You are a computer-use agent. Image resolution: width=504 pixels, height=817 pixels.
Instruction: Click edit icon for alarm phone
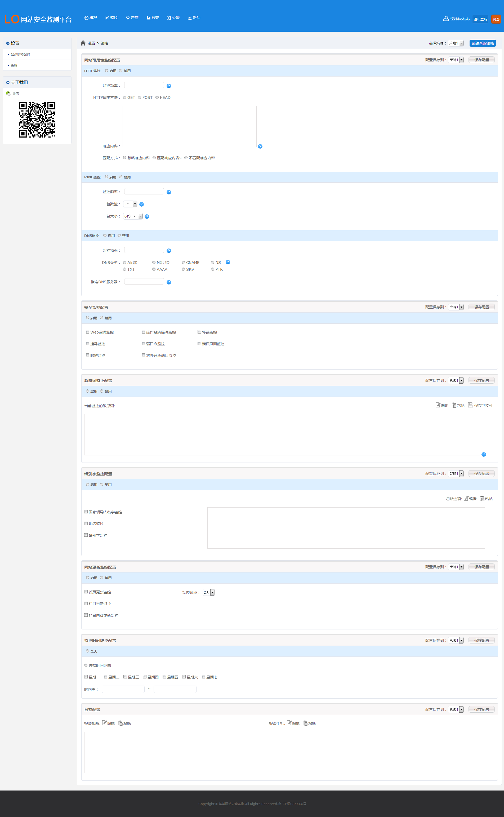pyautogui.click(x=289, y=723)
